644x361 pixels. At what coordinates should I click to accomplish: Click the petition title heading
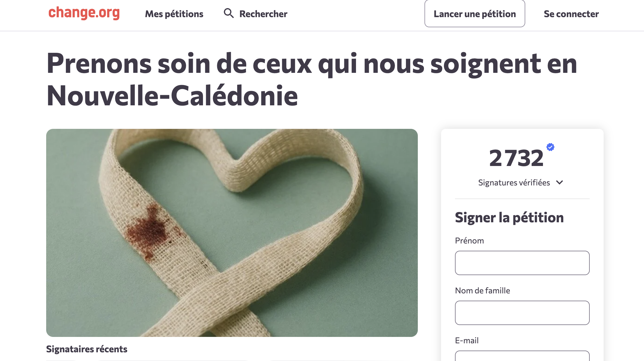pos(312,80)
